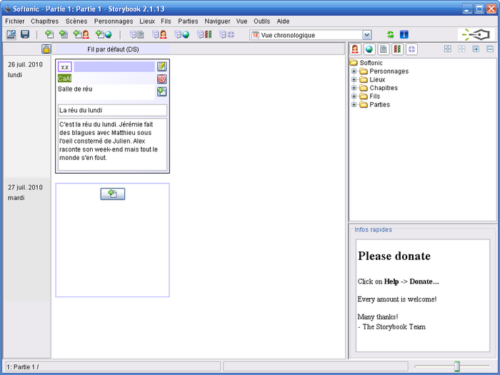Click the save floppy disk icon

tap(25, 34)
